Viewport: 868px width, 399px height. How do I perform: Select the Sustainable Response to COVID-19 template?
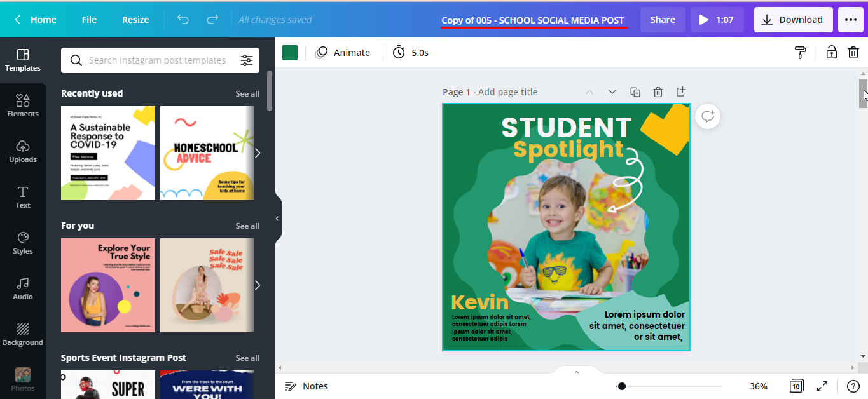click(108, 153)
